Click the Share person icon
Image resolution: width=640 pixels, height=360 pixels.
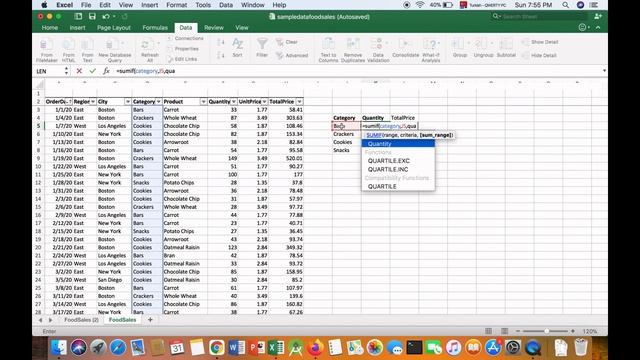(598, 16)
